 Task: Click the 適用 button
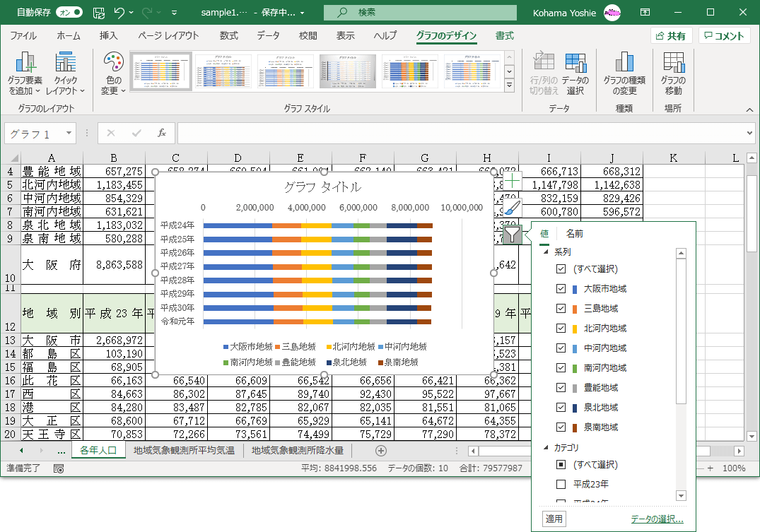click(554, 519)
